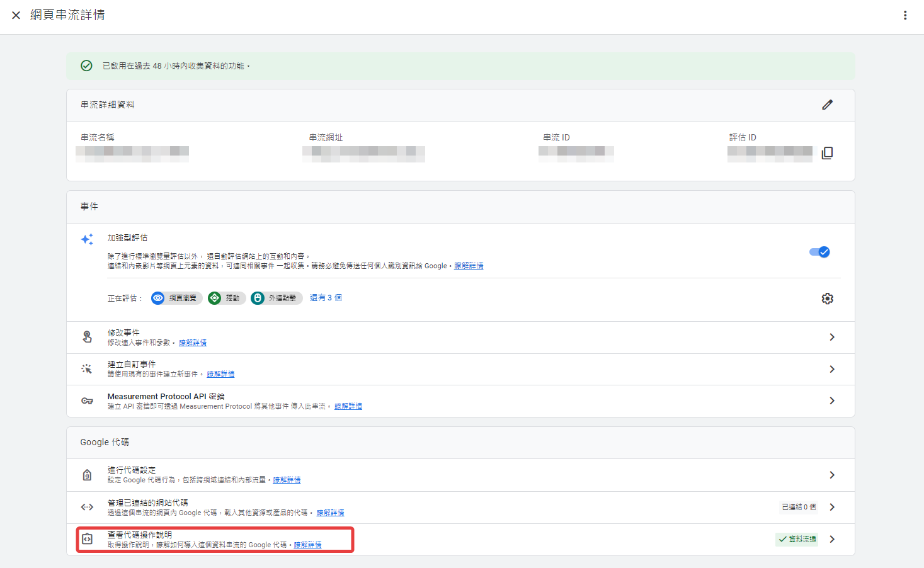Open enhanced measurement settings gear
This screenshot has height=568, width=924.
pyautogui.click(x=828, y=298)
